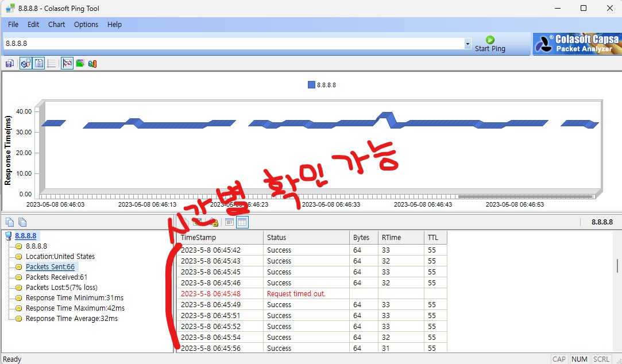Open the Options menu
Viewport: 622px width, 364px height.
[x=86, y=25]
